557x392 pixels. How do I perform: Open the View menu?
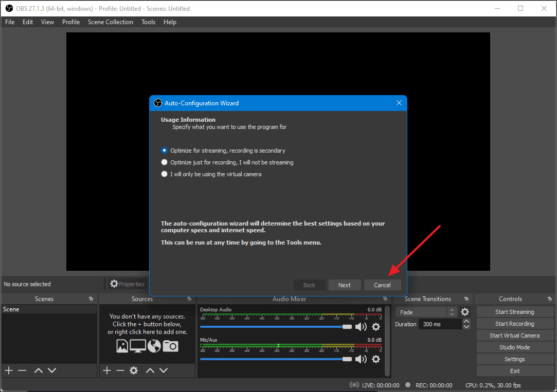click(x=47, y=22)
